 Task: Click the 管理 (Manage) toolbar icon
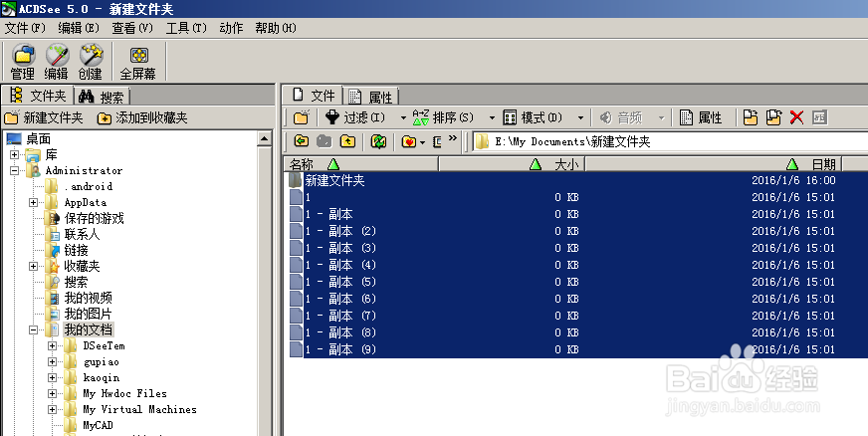(x=23, y=62)
